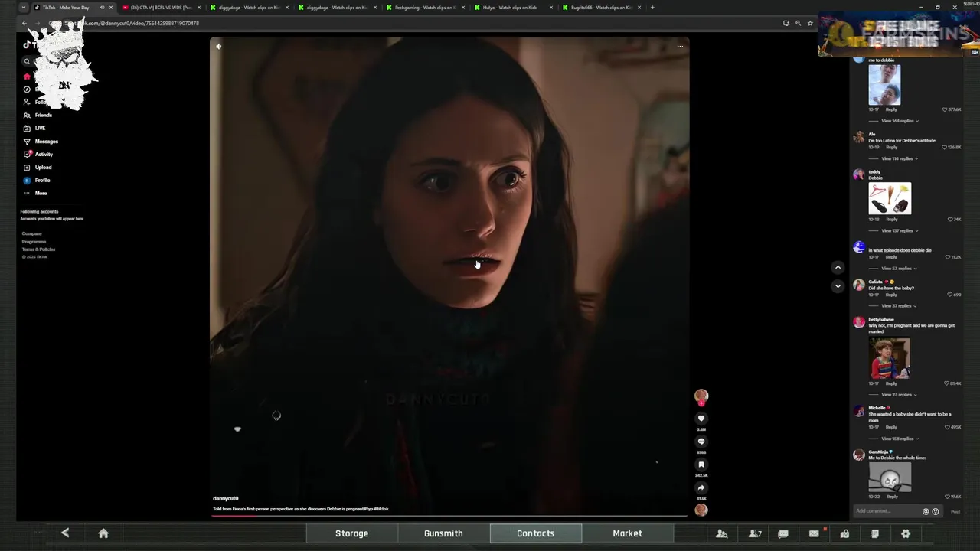Open the mail envelope icon in game bar
This screenshot has width=980, height=551.
[x=814, y=533]
